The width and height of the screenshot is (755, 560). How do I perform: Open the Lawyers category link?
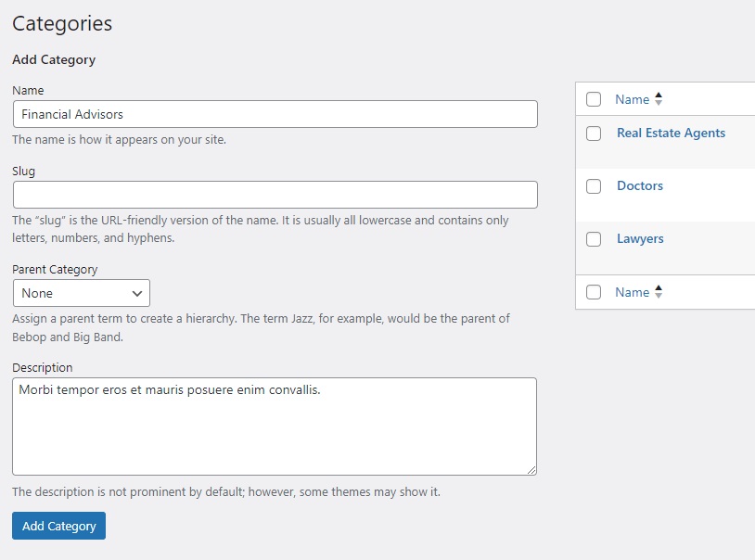(x=640, y=238)
